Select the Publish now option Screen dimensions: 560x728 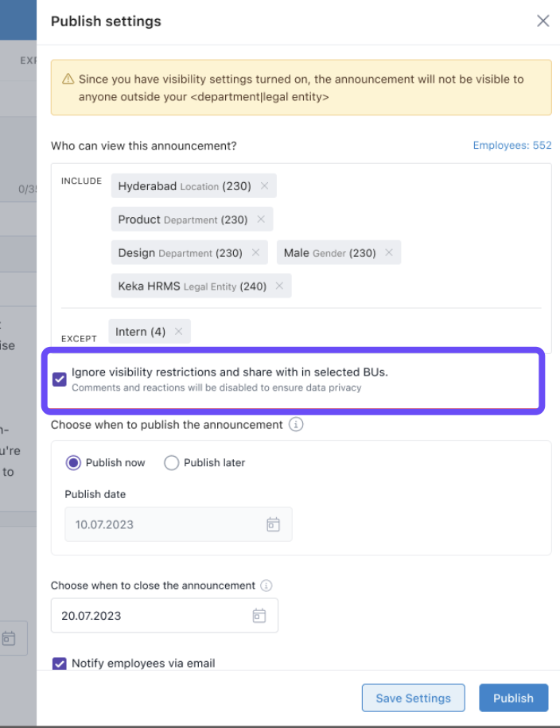tap(74, 463)
